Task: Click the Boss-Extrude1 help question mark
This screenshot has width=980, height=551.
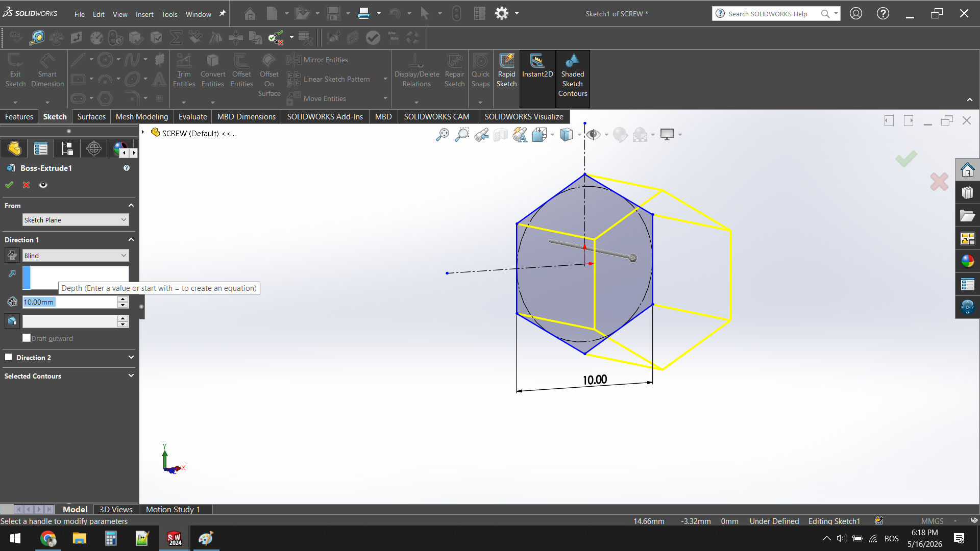Action: pyautogui.click(x=127, y=168)
